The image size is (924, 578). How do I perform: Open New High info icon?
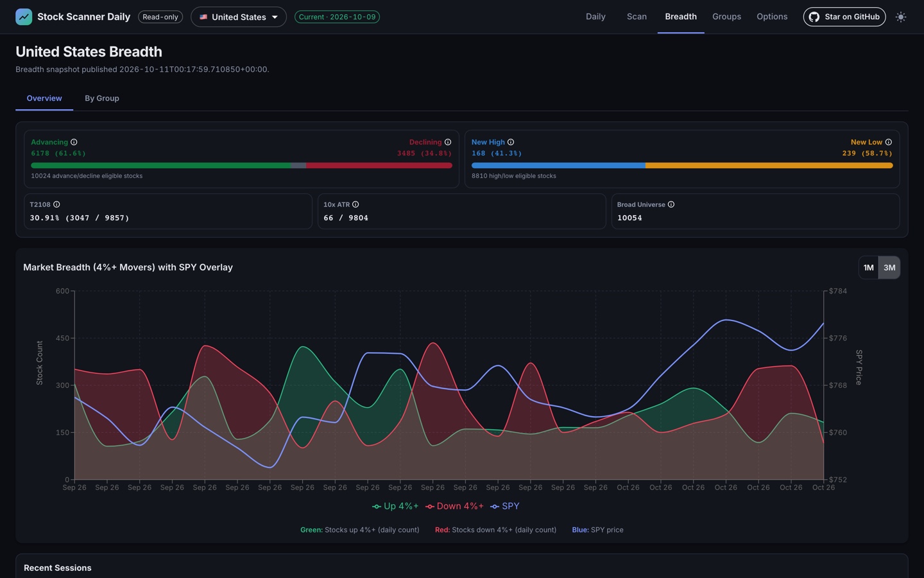(x=511, y=142)
